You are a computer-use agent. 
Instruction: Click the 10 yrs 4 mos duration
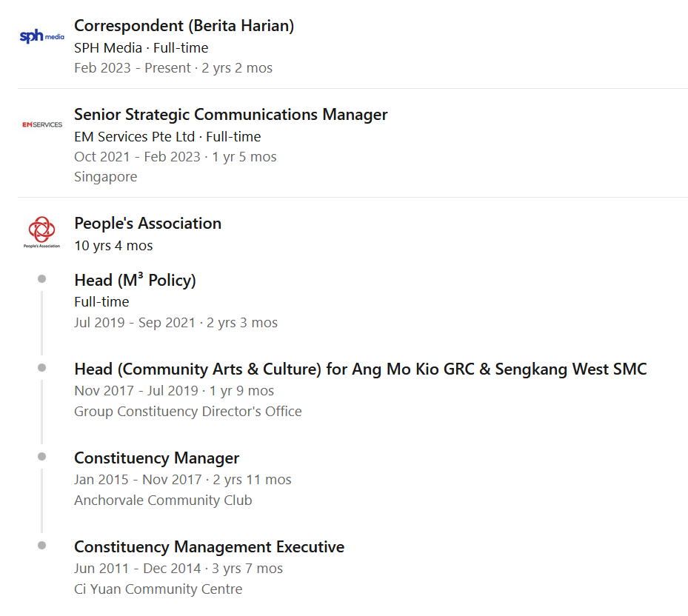(113, 246)
